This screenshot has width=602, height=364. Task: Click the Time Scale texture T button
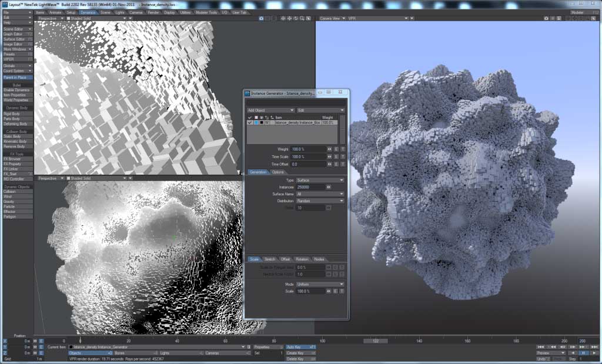(x=343, y=156)
